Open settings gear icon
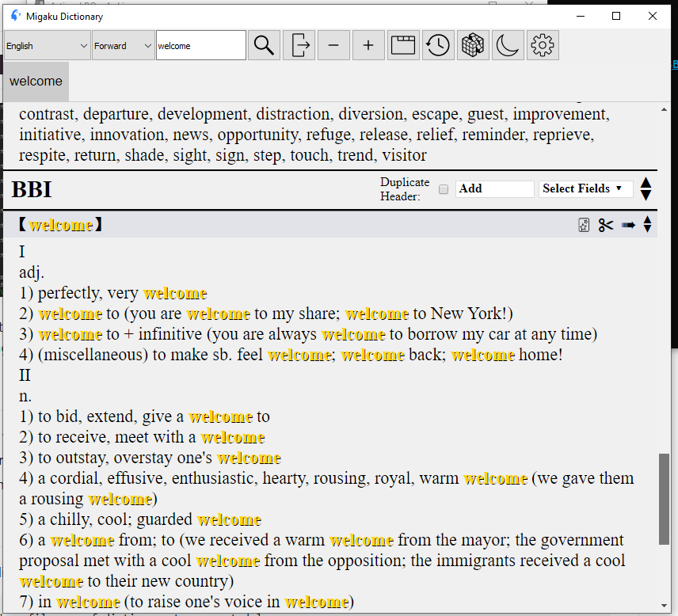 pyautogui.click(x=543, y=45)
